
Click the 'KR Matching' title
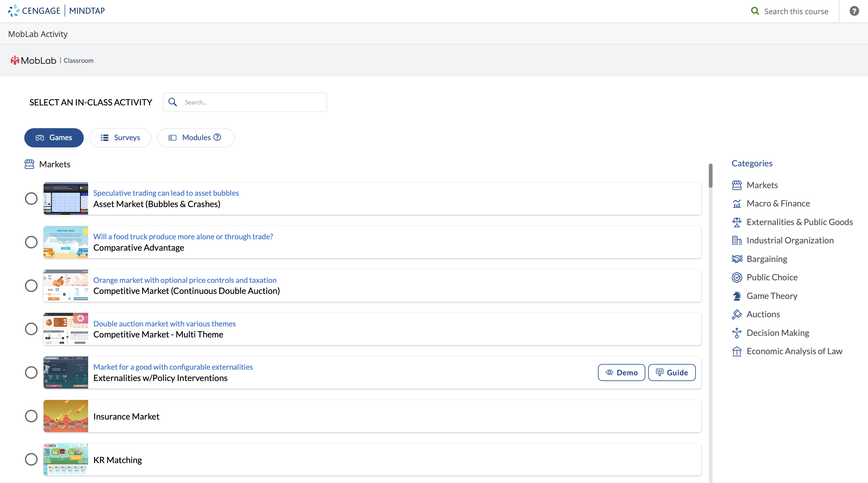[118, 460]
